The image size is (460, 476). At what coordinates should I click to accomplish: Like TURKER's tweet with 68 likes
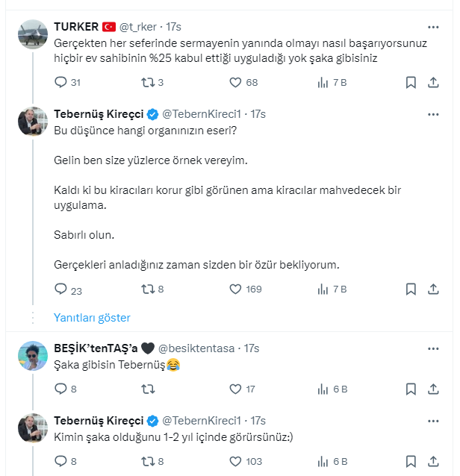pyautogui.click(x=235, y=83)
